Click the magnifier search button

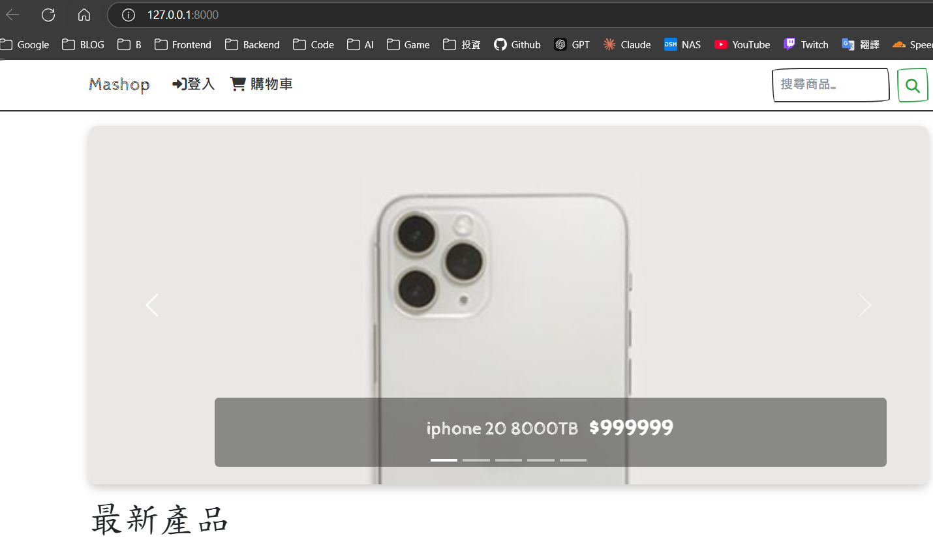pos(911,85)
